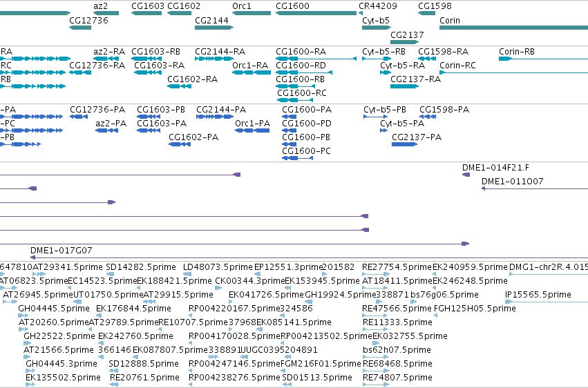The height and width of the screenshot is (388, 588).
Task: Click the CG1600-RA transcript label
Action: point(301,51)
